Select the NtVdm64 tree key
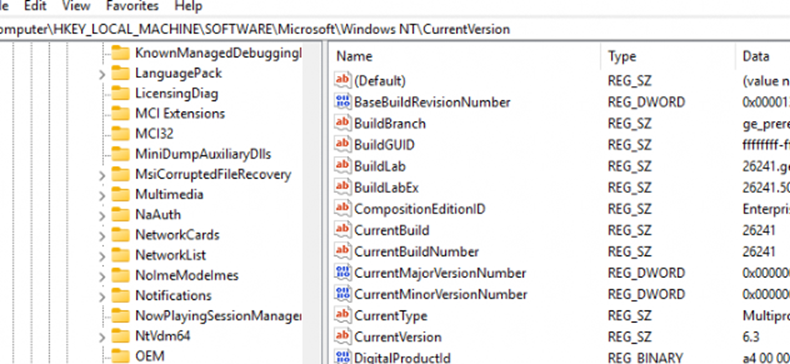This screenshot has height=364, width=790. click(x=163, y=336)
